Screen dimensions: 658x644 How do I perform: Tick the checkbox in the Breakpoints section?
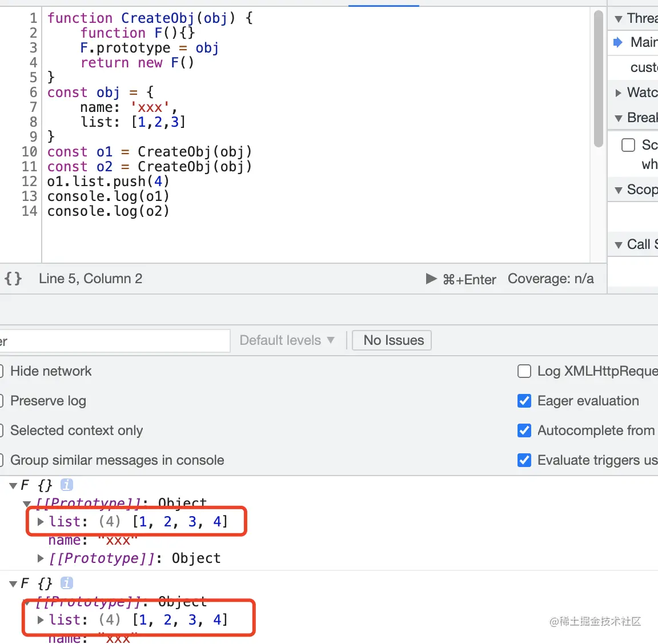pyautogui.click(x=628, y=145)
